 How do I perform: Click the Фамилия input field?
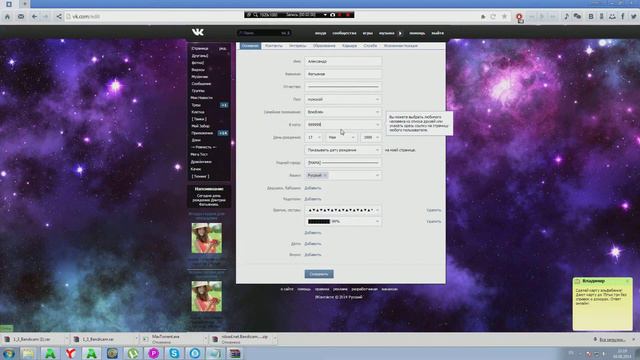pyautogui.click(x=343, y=74)
